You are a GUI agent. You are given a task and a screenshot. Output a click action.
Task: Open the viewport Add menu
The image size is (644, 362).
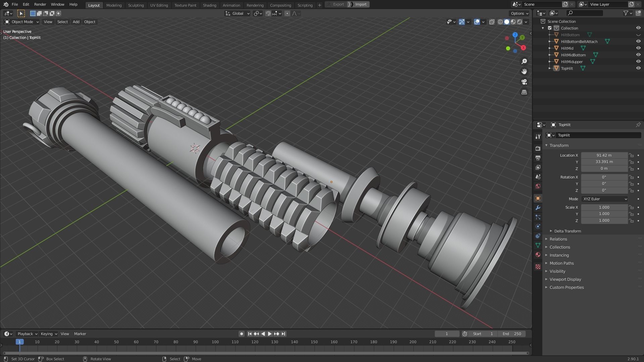(x=76, y=22)
